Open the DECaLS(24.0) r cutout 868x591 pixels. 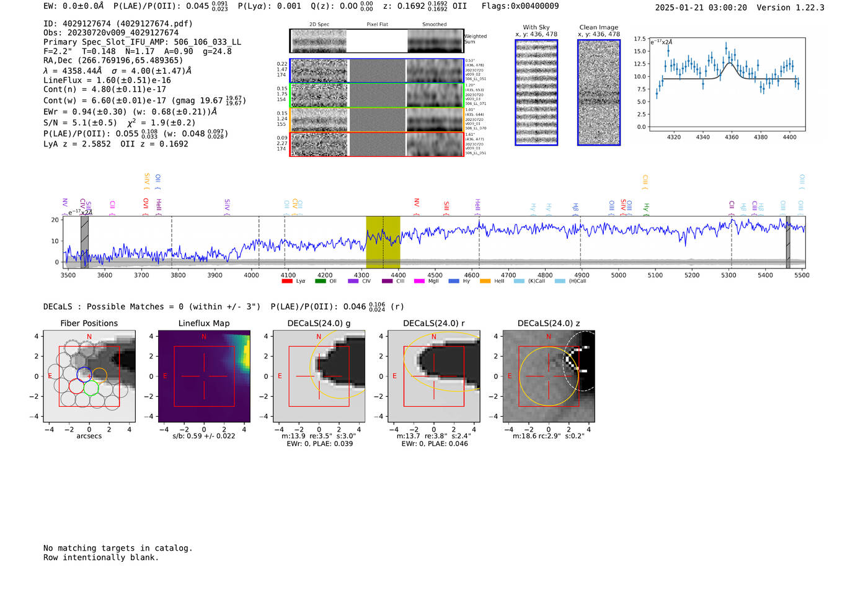coord(434,376)
